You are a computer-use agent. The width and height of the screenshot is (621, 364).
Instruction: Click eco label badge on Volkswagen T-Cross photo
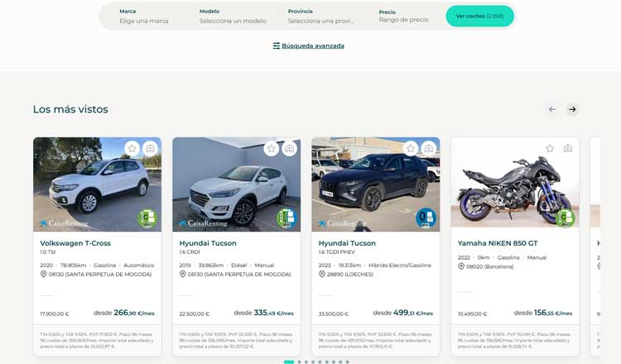pyautogui.click(x=147, y=218)
